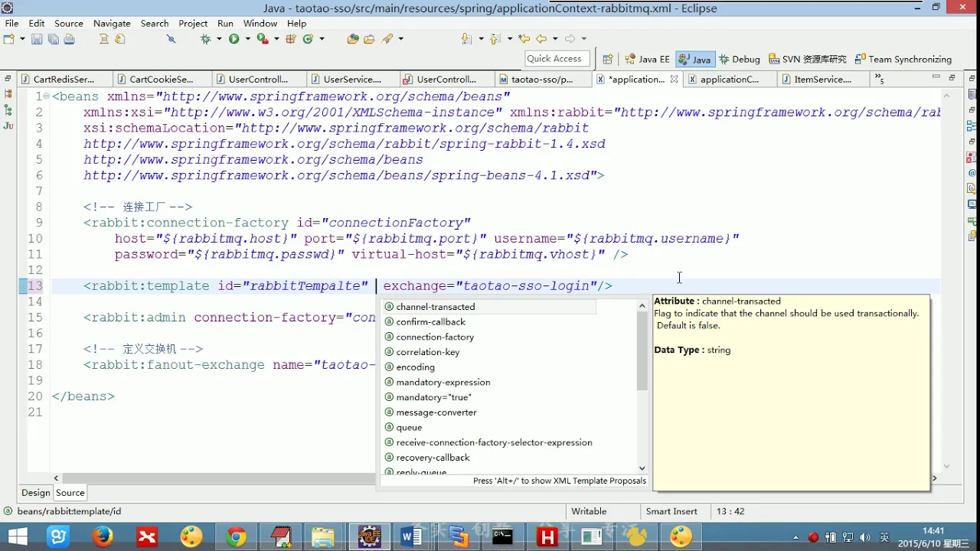
Task: Switch to the Design tab
Action: coord(35,493)
